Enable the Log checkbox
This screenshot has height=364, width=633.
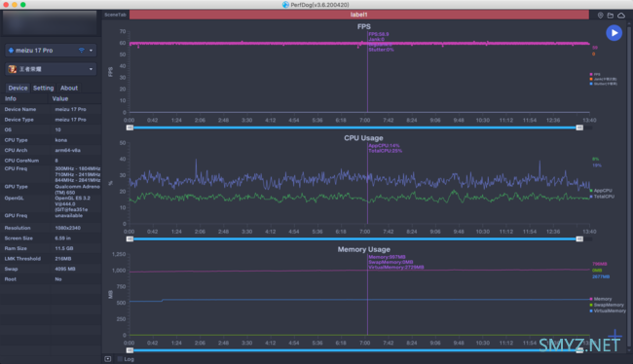pyautogui.click(x=120, y=359)
